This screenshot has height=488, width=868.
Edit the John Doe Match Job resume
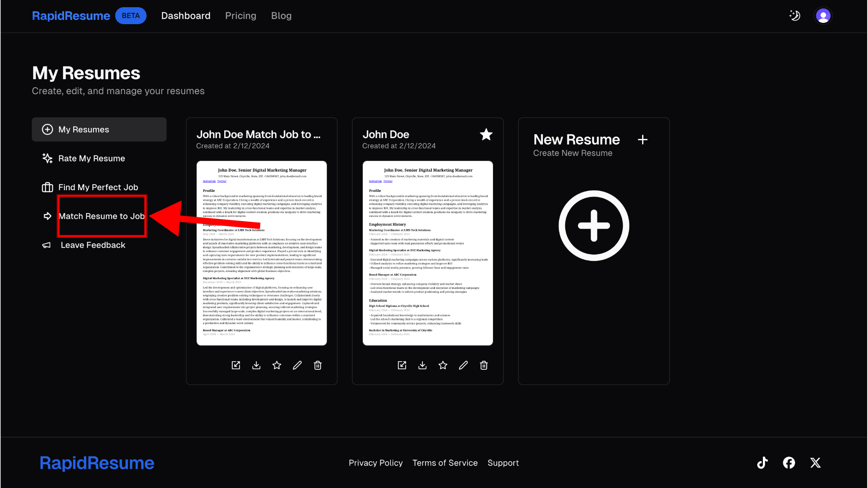click(298, 365)
